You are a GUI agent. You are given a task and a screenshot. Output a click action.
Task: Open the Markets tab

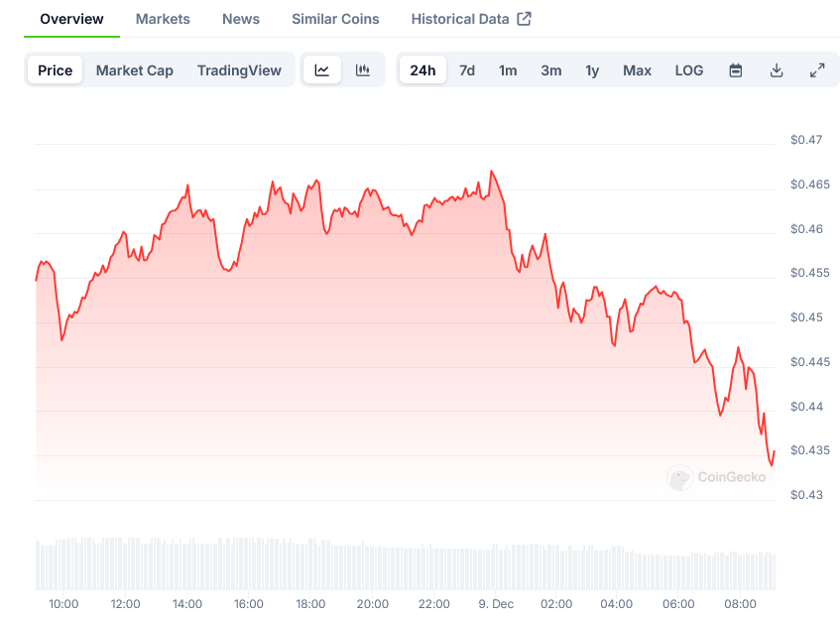[163, 19]
